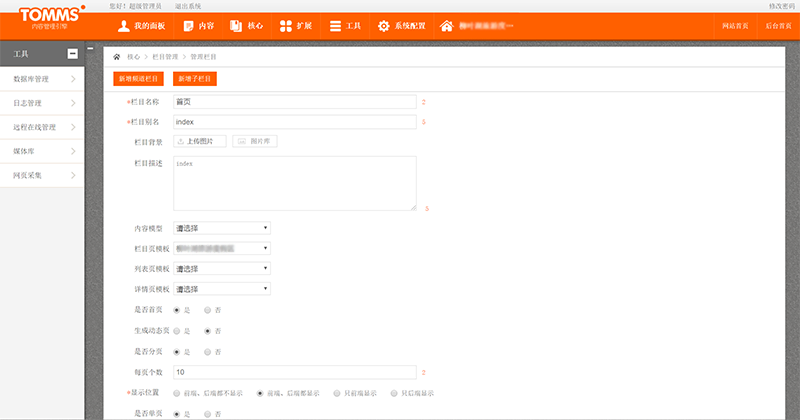Select 否 for 是否首页
Screen dimensions: 800x420
207,311
